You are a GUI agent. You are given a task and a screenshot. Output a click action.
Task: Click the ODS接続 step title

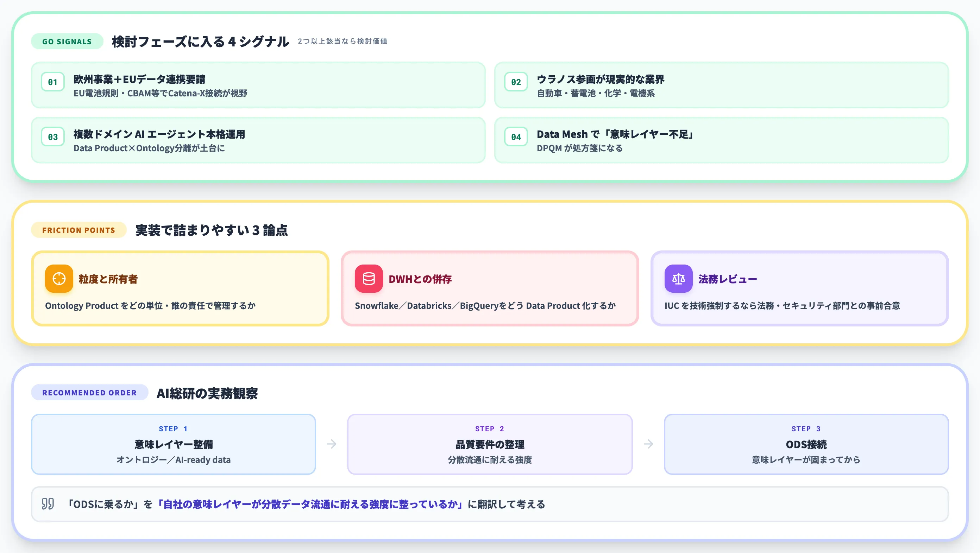(x=806, y=444)
